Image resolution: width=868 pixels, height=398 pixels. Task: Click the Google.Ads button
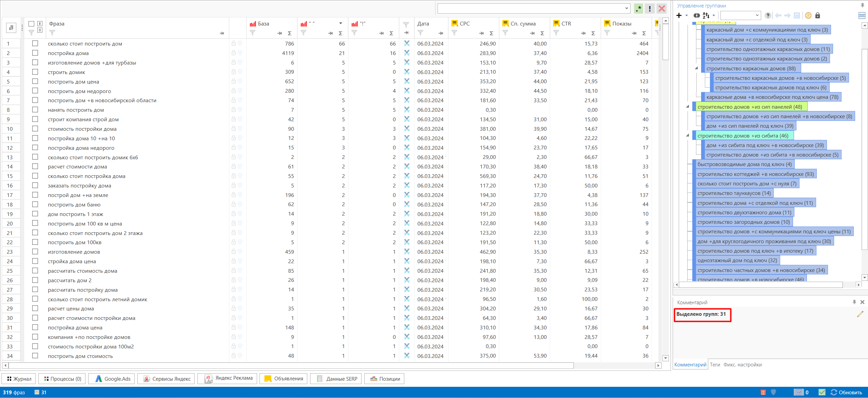pyautogui.click(x=112, y=379)
